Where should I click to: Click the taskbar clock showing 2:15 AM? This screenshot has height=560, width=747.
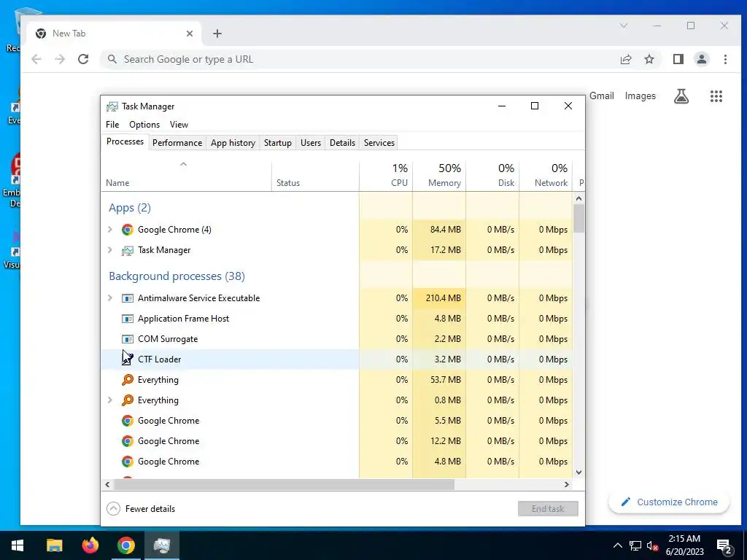[x=684, y=545]
